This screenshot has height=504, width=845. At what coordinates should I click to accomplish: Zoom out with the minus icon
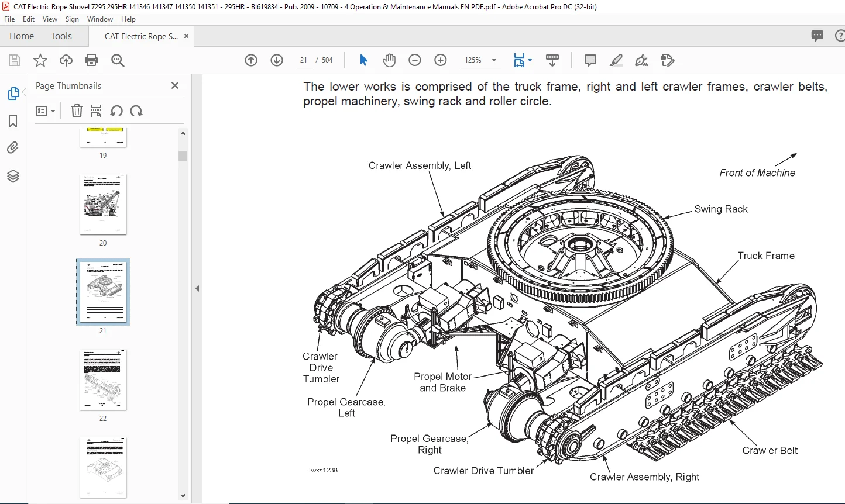[x=415, y=60]
